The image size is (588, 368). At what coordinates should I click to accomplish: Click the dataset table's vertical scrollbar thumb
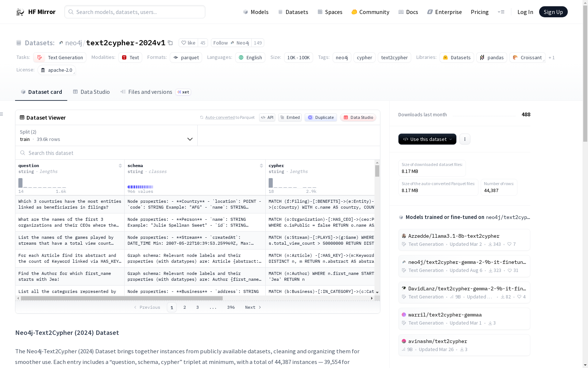[377, 171]
